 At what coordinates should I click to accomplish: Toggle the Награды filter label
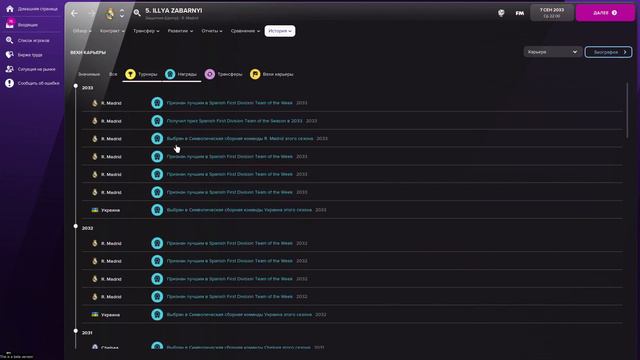pos(187,74)
